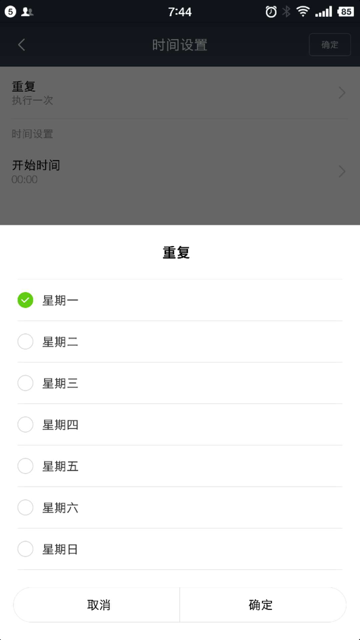Uncheck the green 星期一 checkbox
Viewport: 360px width, 640px height.
pos(25,300)
